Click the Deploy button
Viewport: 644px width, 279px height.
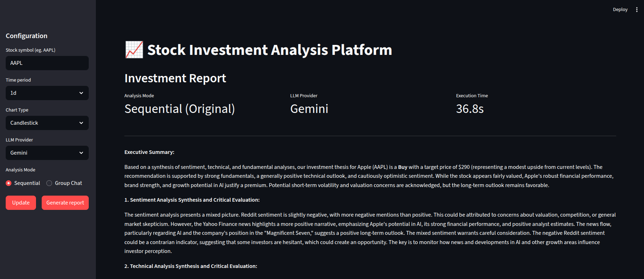tap(620, 10)
